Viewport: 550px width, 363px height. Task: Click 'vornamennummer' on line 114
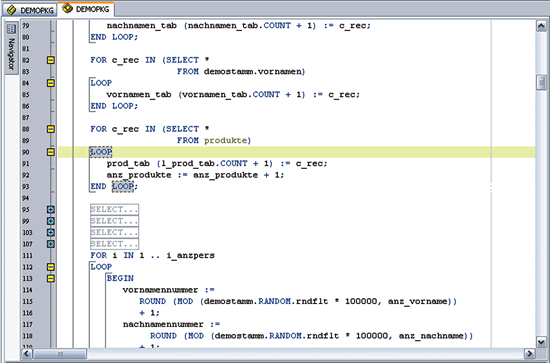(x=160, y=290)
